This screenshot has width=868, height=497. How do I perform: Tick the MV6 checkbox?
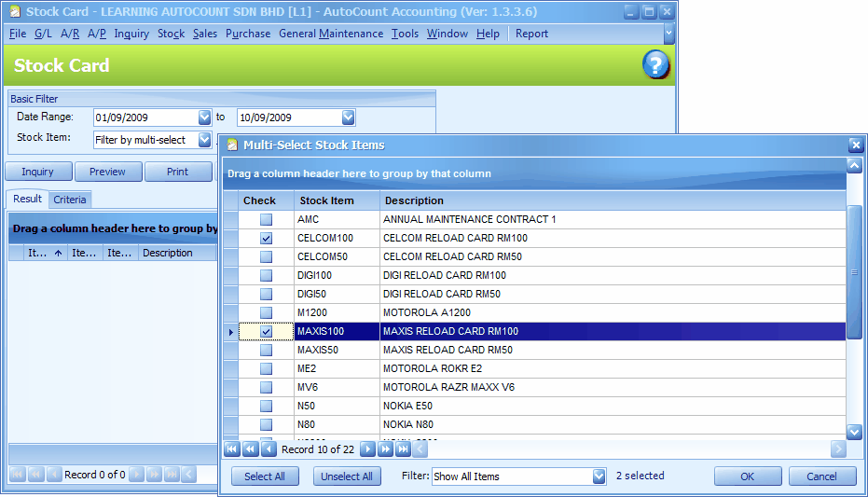pos(267,387)
